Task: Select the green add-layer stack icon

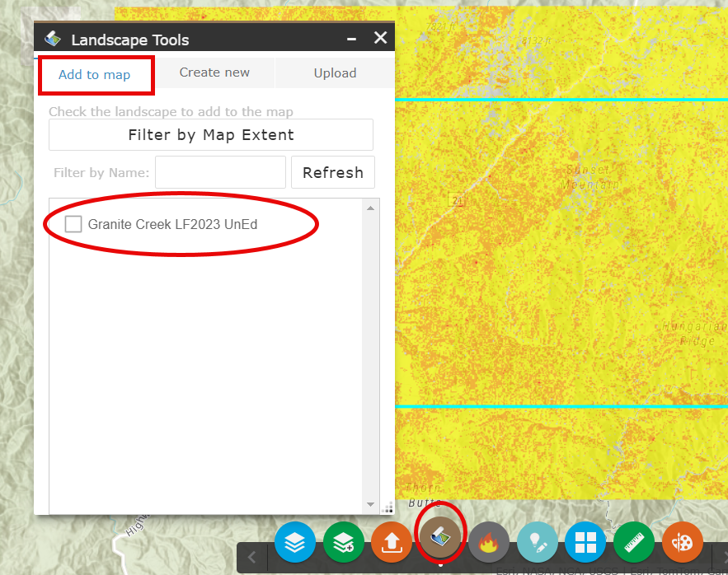Action: point(343,542)
